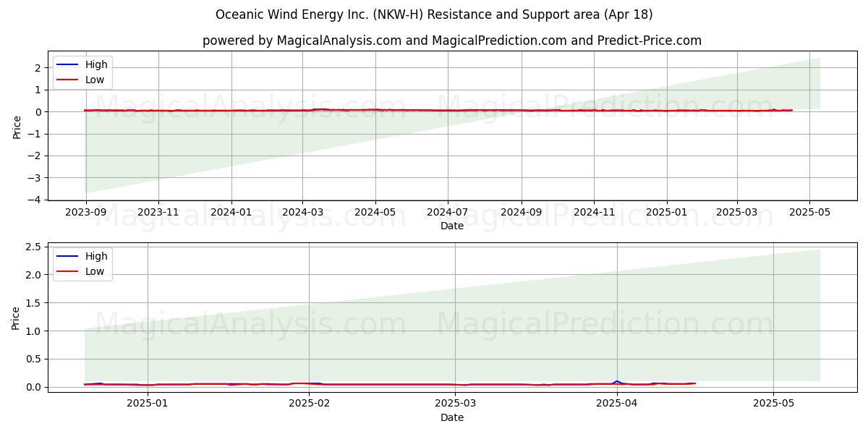Click the '2024-09' date tick label
The width and height of the screenshot is (868, 434).
coord(521,213)
